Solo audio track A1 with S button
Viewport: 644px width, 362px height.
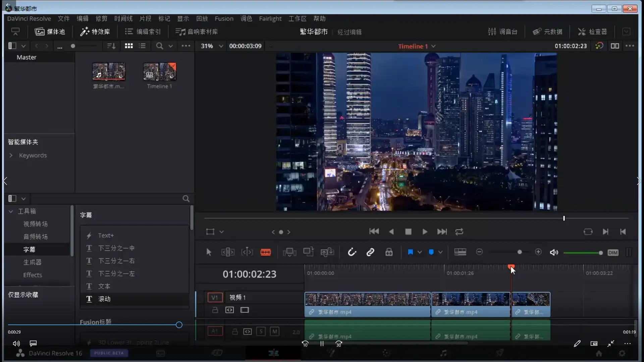point(261,331)
